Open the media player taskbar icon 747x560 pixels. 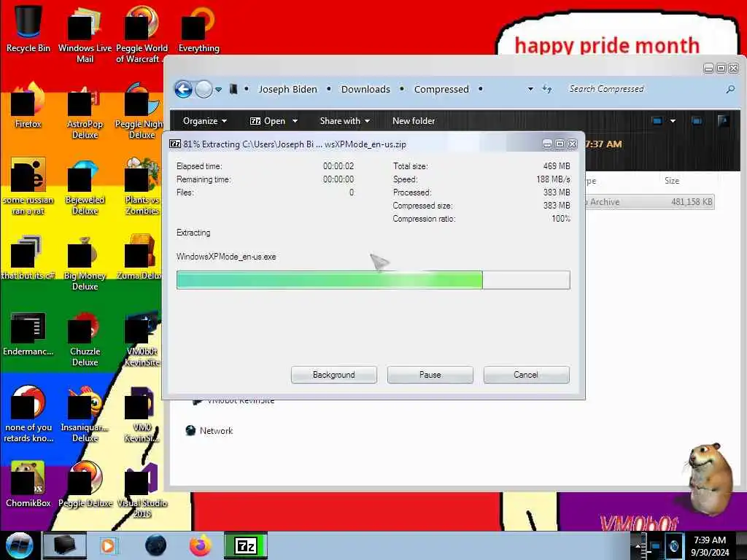(108, 545)
